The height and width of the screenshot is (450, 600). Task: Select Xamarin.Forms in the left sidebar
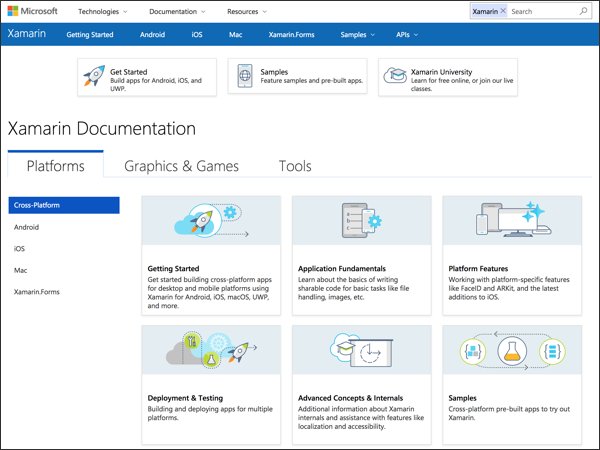tap(37, 292)
